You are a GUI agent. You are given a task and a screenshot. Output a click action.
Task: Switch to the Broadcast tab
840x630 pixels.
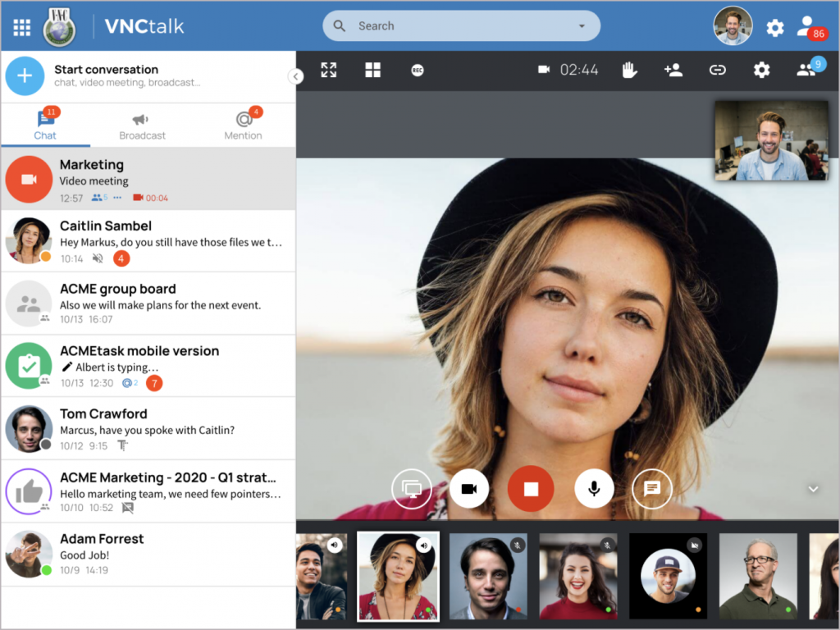click(x=142, y=126)
